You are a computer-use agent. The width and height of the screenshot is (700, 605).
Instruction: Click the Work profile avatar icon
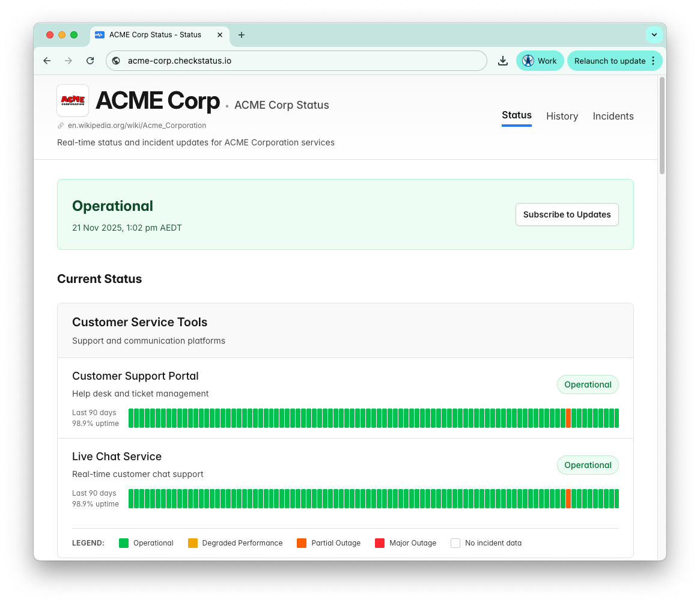click(x=528, y=61)
